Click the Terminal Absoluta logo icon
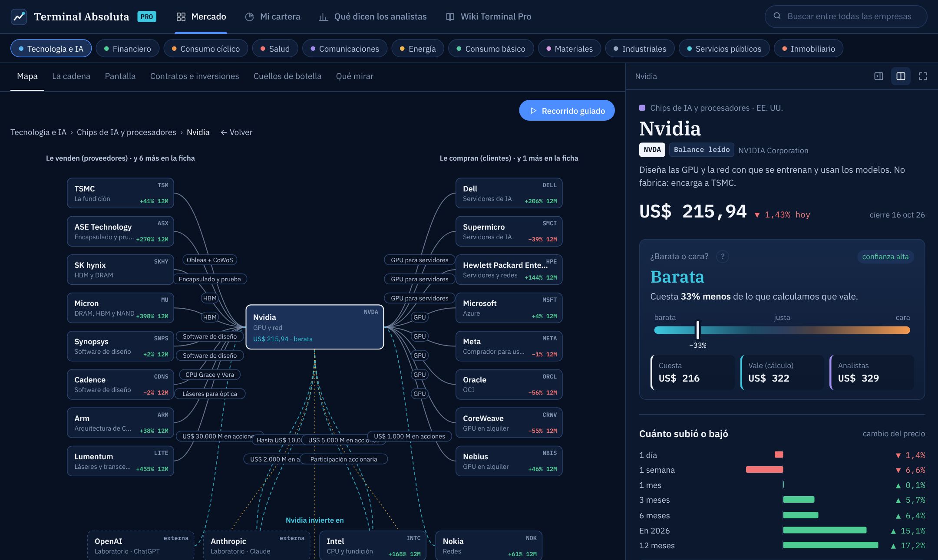 click(x=19, y=16)
